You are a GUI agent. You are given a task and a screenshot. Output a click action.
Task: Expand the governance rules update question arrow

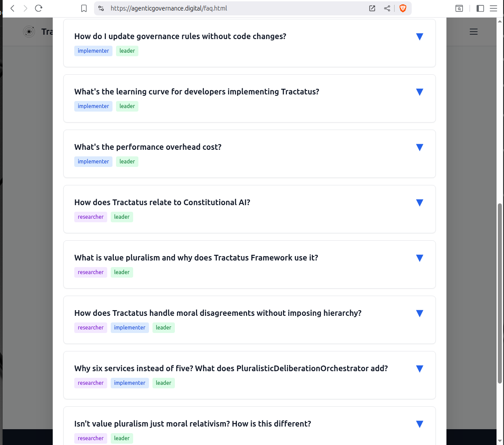pos(419,37)
